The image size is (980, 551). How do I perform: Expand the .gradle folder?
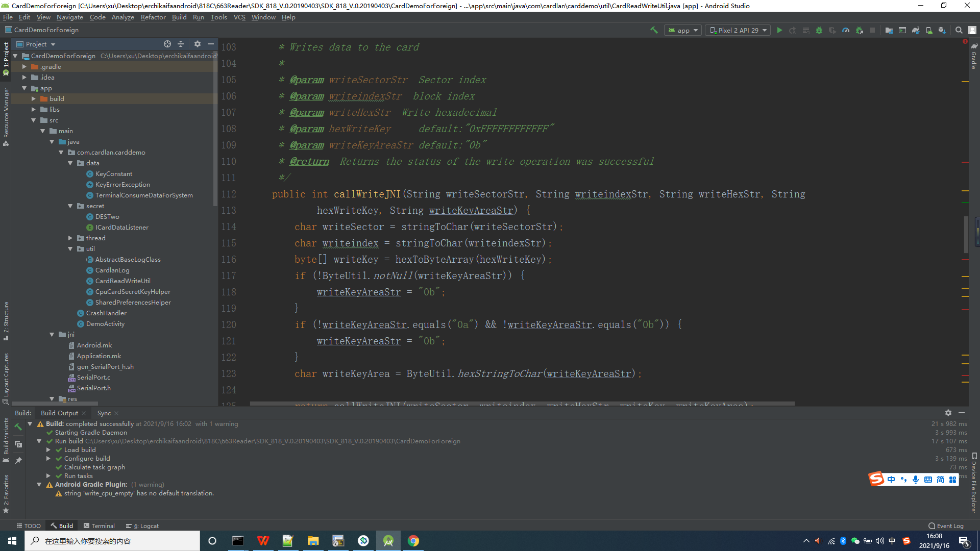[24, 66]
